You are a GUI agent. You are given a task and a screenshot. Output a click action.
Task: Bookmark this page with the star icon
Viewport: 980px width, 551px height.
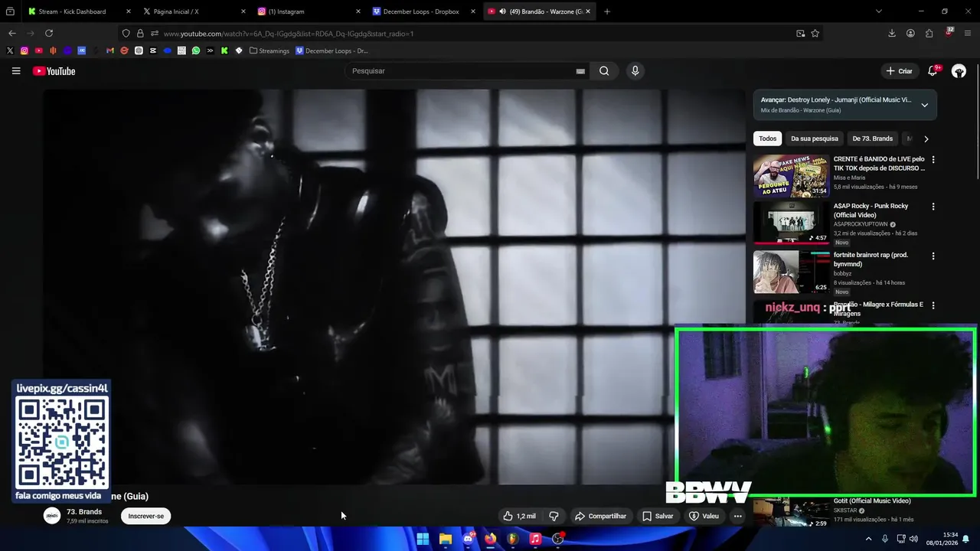[x=815, y=33]
